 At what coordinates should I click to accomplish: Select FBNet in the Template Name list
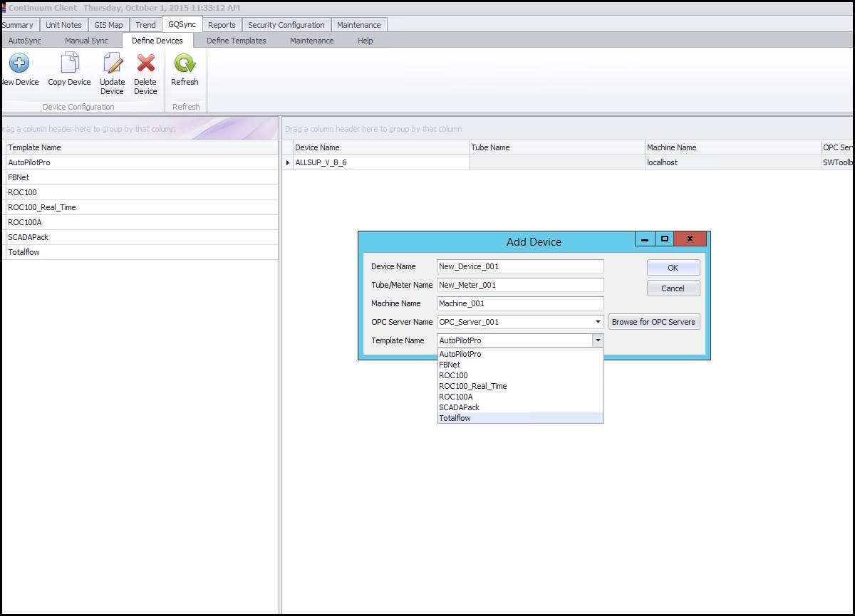19,177
